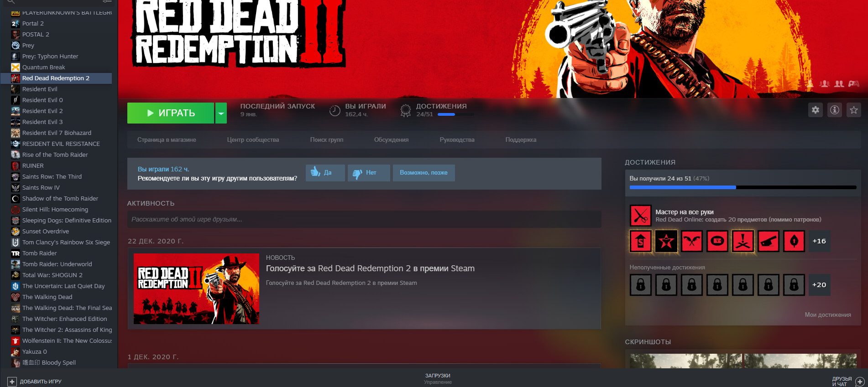
Task: Open 'Центр сообщества' tab
Action: tap(253, 140)
